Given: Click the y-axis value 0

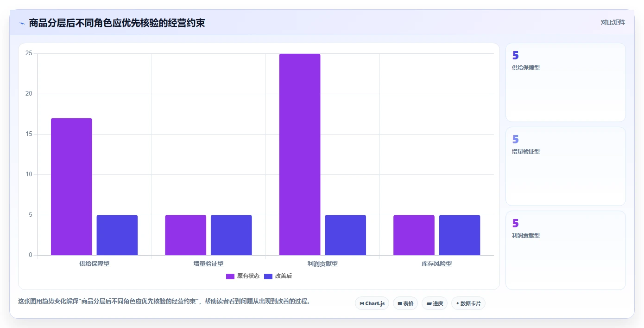Looking at the screenshot, I should [31, 255].
